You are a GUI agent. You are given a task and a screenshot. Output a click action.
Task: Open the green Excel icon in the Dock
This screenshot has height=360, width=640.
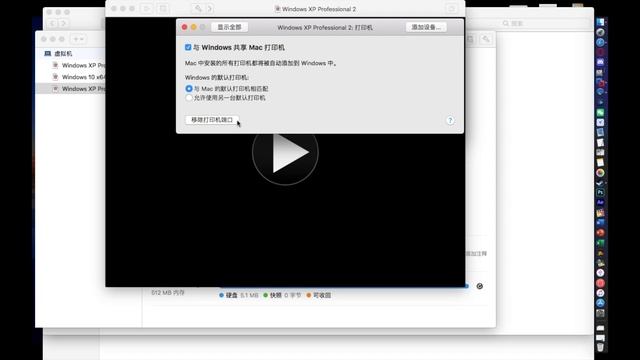[600, 243]
